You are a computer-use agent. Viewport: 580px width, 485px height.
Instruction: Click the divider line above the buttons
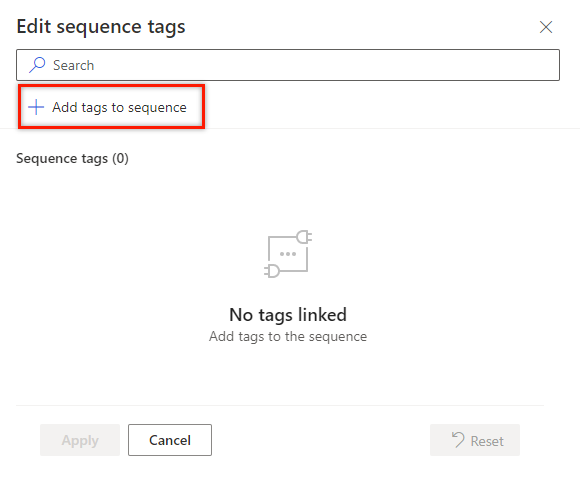click(280, 405)
